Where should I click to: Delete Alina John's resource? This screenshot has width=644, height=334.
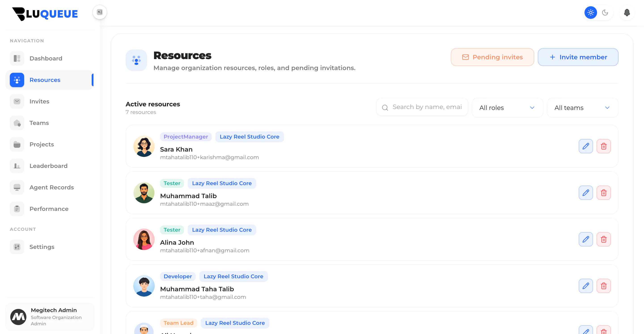604,239
